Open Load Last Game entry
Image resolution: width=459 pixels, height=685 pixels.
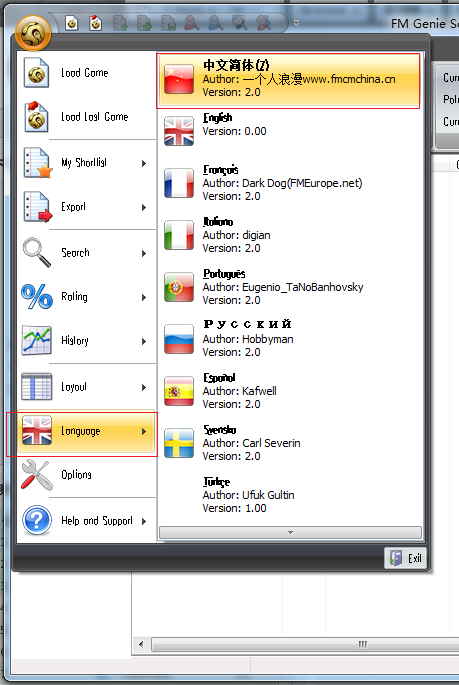[86, 117]
